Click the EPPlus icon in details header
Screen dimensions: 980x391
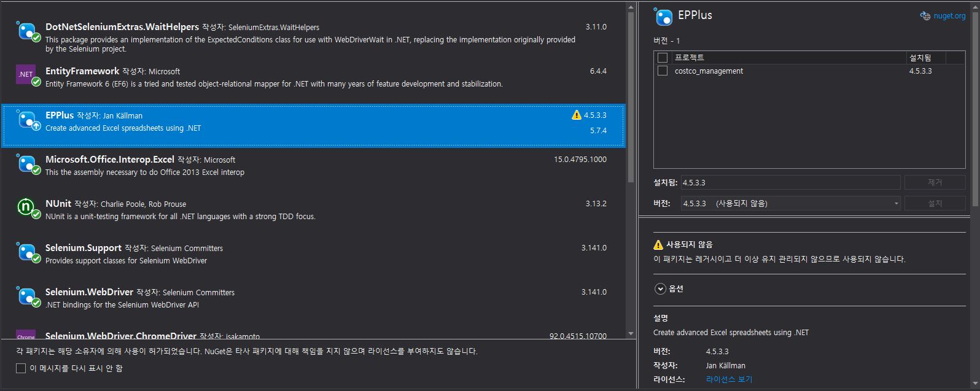[664, 17]
